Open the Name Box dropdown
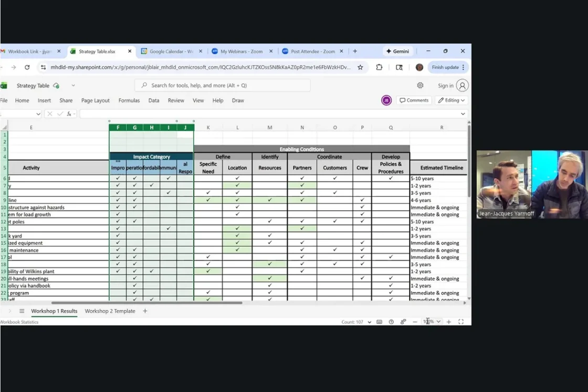The image size is (588, 392). (x=38, y=114)
